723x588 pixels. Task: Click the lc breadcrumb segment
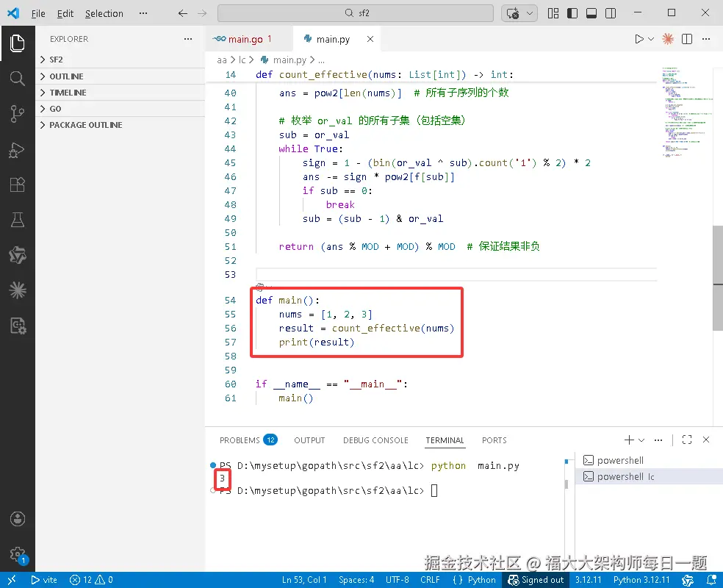click(x=242, y=60)
